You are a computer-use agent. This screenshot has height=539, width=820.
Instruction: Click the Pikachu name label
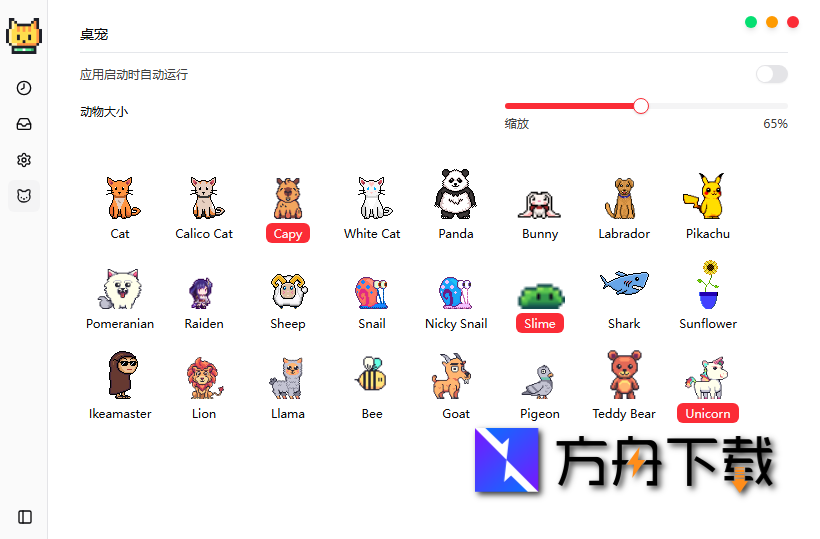point(708,233)
